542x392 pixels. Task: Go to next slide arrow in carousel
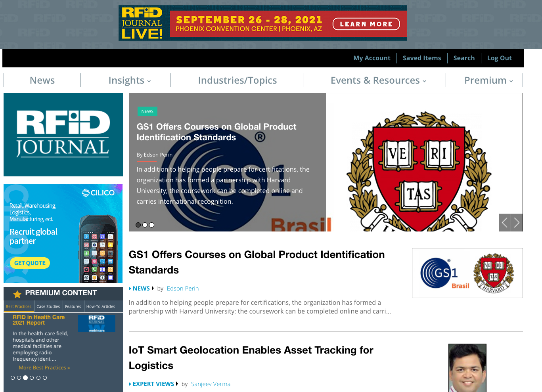[x=517, y=222]
